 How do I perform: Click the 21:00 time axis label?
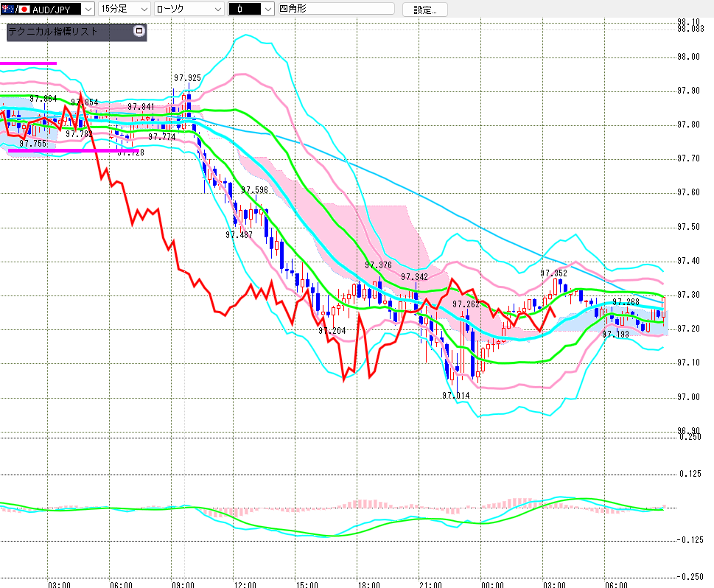(x=430, y=583)
